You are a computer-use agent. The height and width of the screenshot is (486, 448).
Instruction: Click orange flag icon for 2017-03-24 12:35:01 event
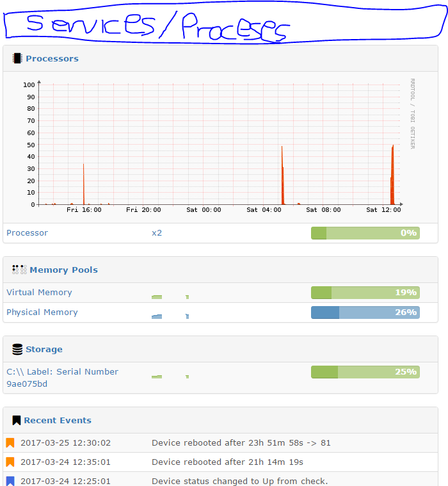pos(10,462)
